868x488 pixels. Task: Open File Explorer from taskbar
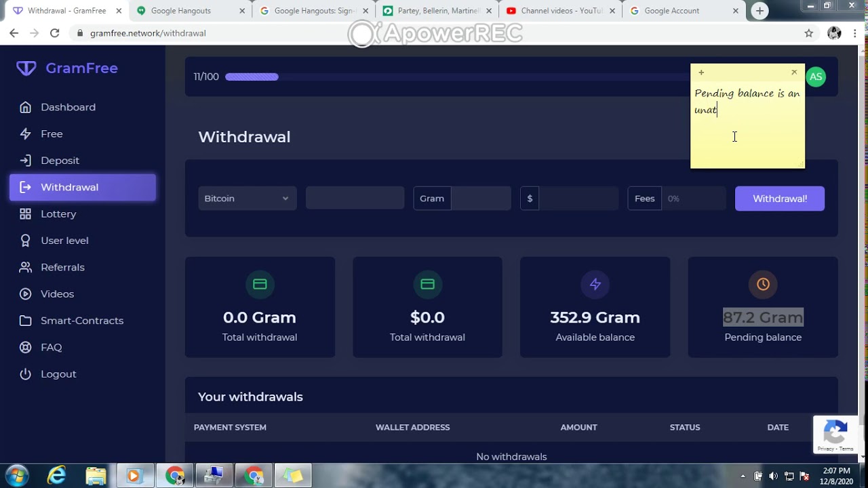[x=96, y=476]
